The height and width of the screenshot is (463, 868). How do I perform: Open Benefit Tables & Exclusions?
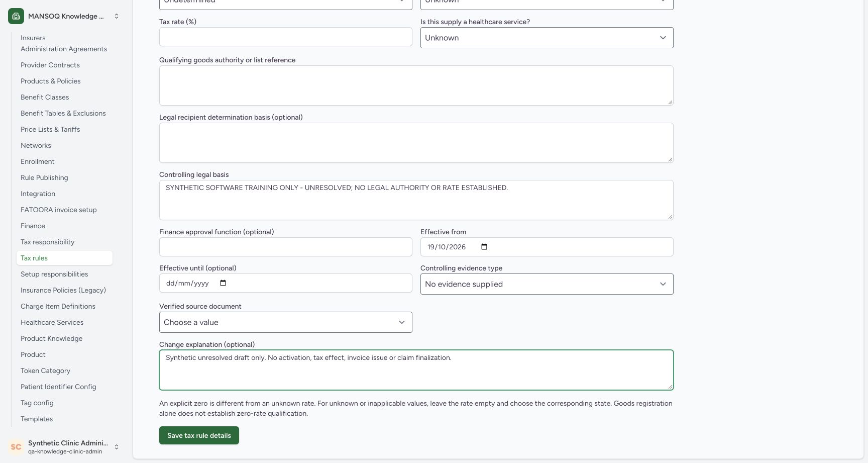pyautogui.click(x=63, y=113)
